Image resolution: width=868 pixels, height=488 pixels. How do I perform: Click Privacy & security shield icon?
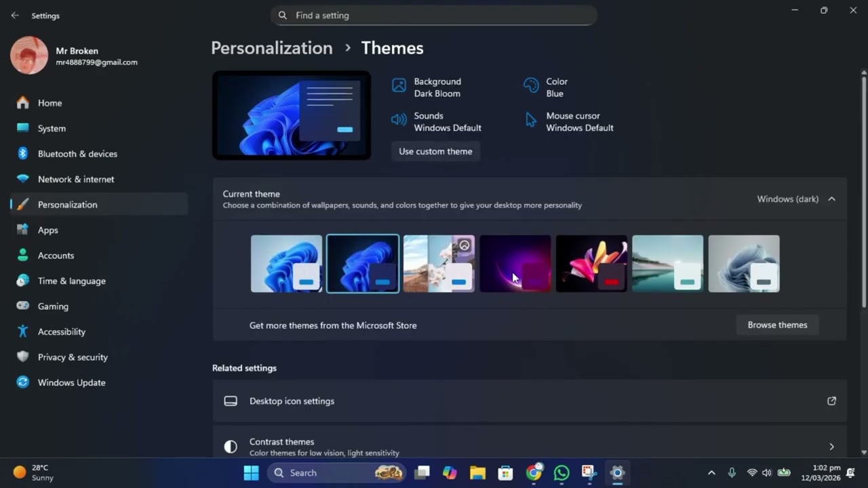coord(23,357)
